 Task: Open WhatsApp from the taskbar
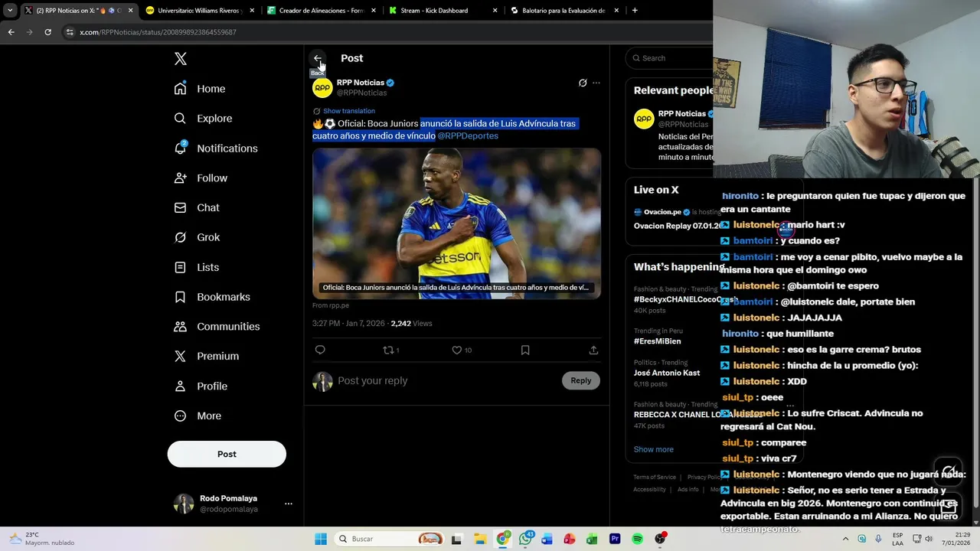[x=525, y=539]
